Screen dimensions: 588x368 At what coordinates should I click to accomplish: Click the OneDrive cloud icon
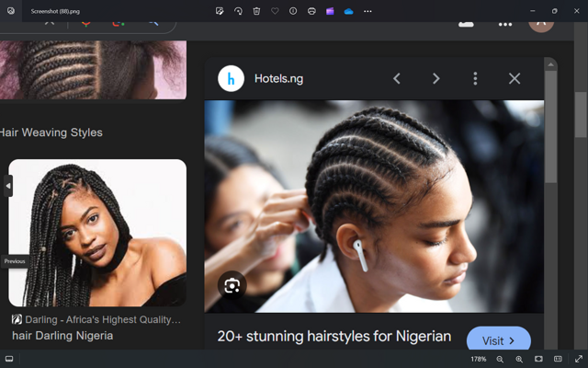coord(348,11)
